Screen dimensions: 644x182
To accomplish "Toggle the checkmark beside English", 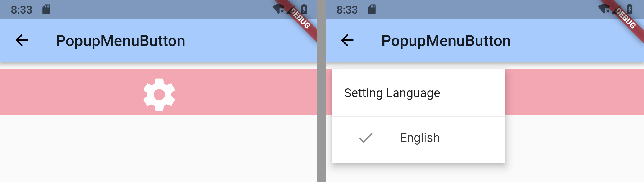I will pyautogui.click(x=366, y=138).
